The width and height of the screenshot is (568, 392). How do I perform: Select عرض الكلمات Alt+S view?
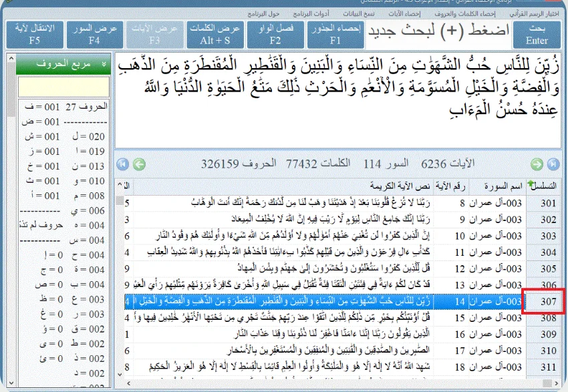pyautogui.click(x=215, y=35)
